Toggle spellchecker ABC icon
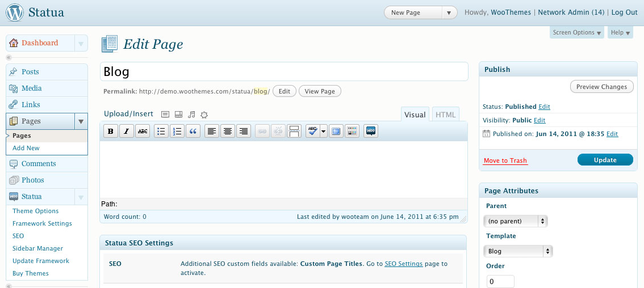 [312, 132]
